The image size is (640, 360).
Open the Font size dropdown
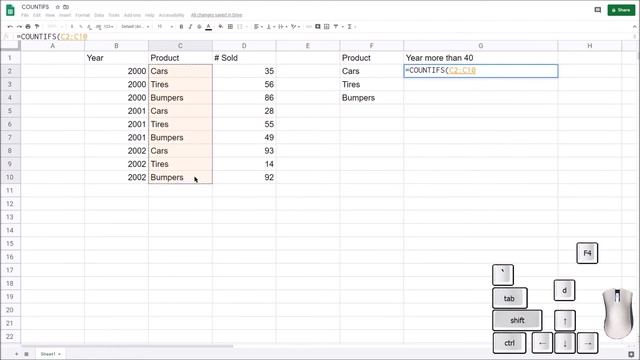[x=165, y=27]
